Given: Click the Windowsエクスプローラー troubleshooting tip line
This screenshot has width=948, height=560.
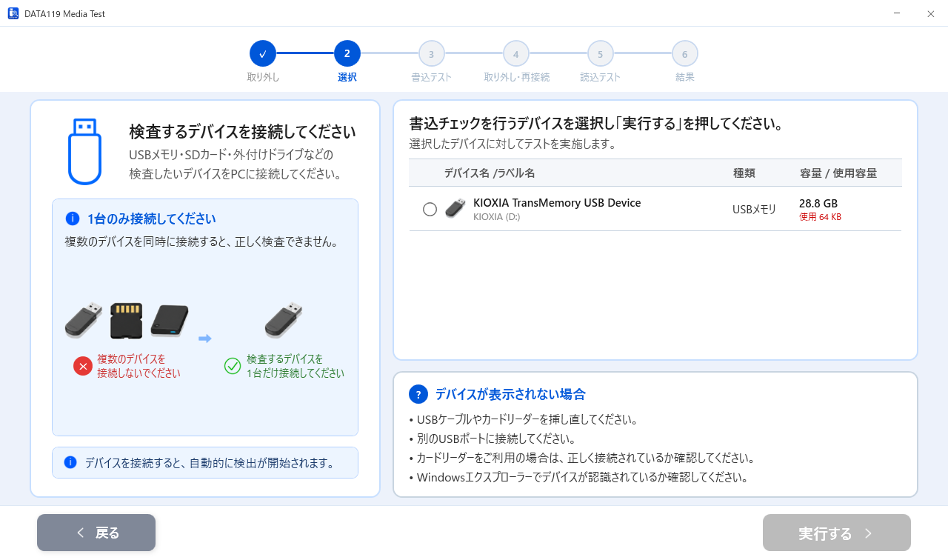Looking at the screenshot, I should (x=578, y=477).
